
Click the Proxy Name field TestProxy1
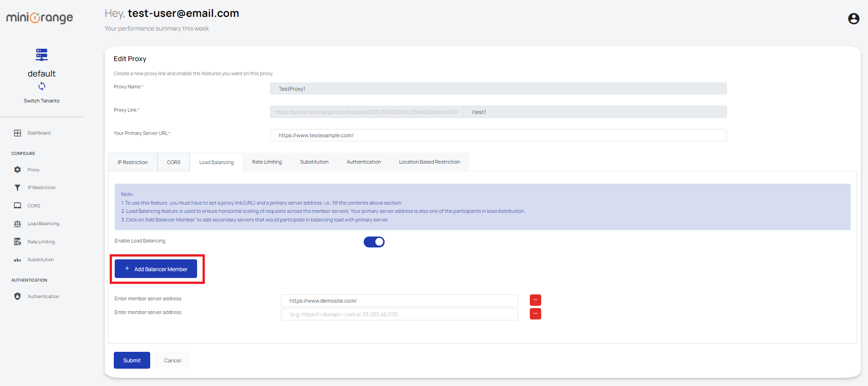[x=498, y=88]
